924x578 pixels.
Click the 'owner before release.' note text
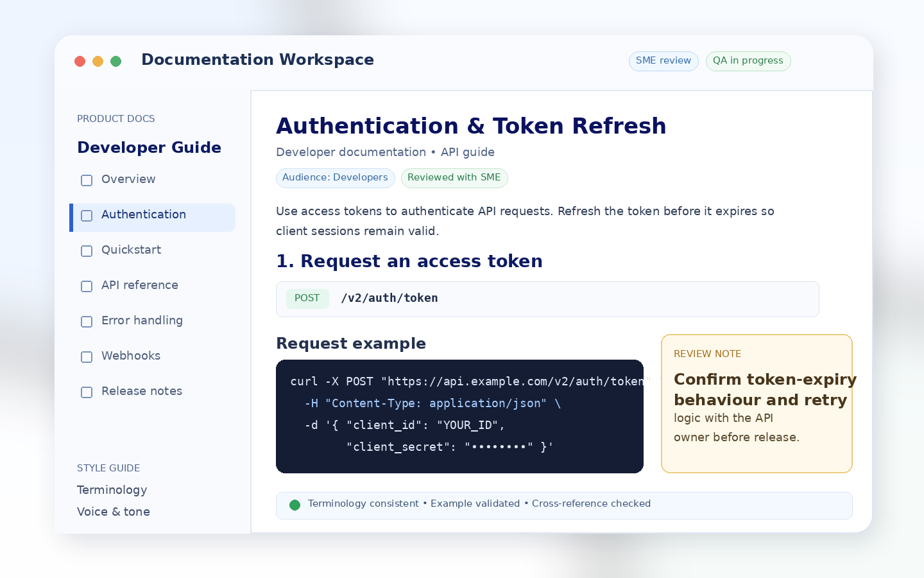click(x=737, y=437)
